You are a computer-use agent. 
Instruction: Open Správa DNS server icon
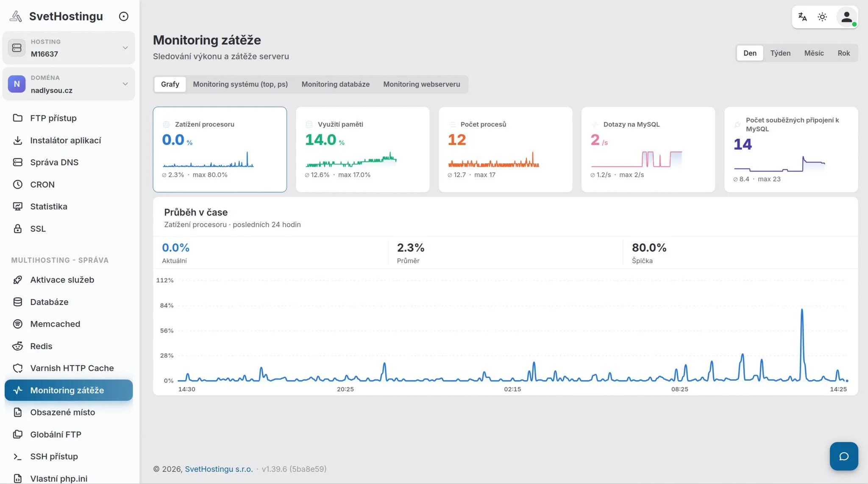point(17,162)
